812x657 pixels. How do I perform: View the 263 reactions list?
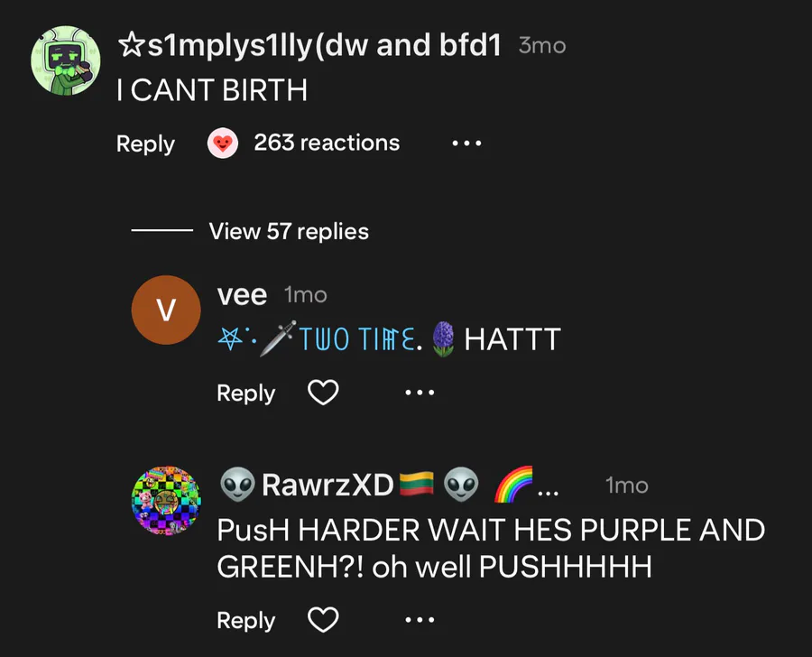pos(327,143)
